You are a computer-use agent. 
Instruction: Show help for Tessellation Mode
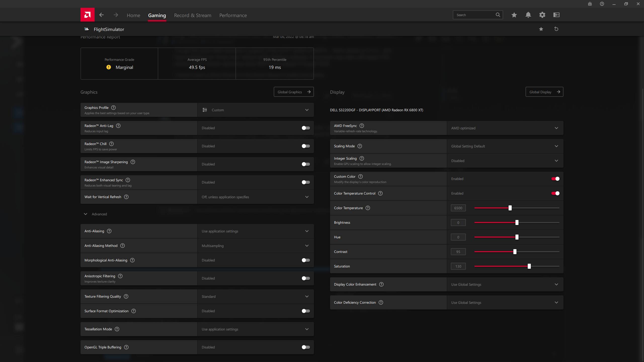tap(117, 329)
